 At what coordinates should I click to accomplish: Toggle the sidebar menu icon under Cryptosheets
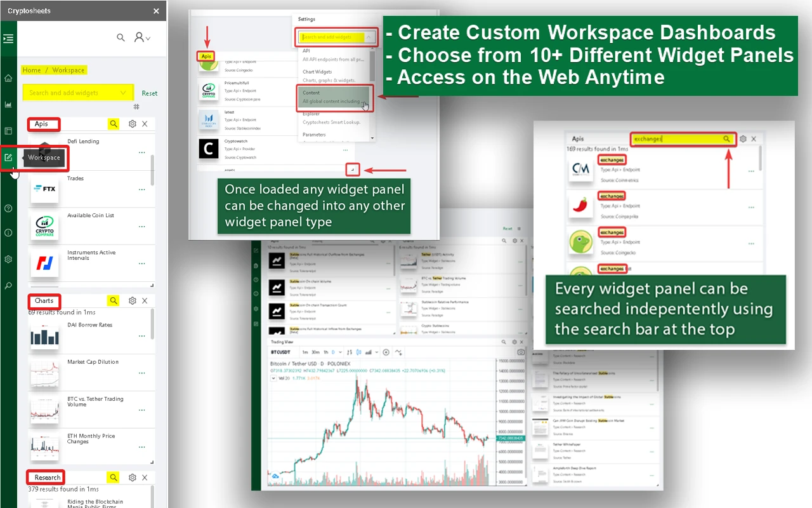8,39
